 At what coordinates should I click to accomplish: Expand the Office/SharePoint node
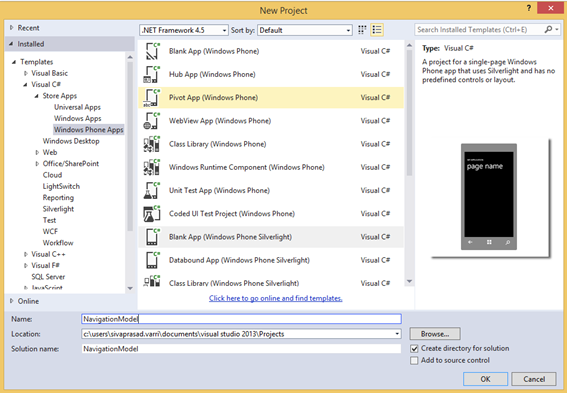tap(37, 163)
